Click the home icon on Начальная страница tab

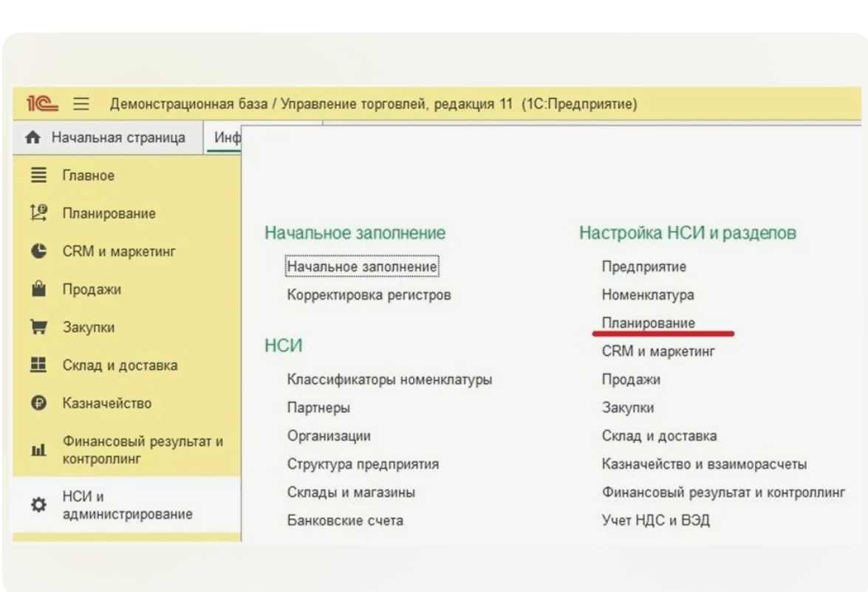pyautogui.click(x=33, y=137)
